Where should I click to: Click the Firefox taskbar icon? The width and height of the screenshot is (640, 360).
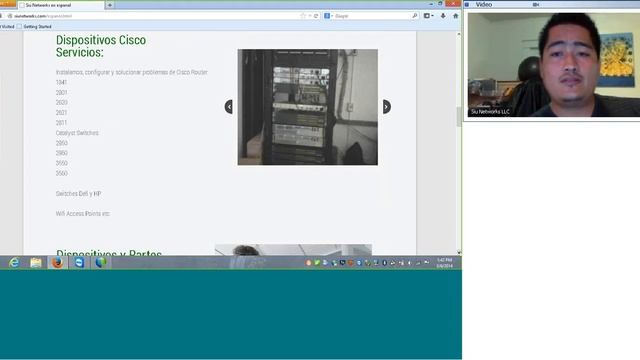[58, 262]
